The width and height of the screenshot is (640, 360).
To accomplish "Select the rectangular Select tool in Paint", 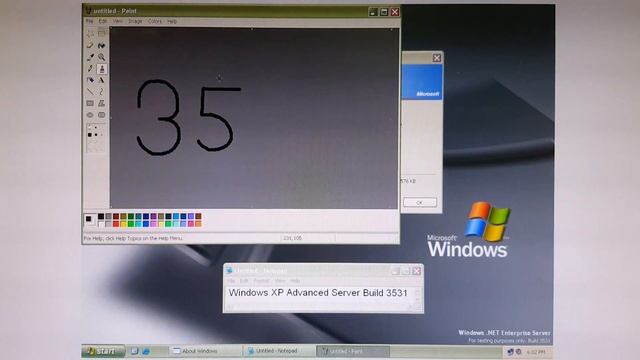I will tap(102, 33).
